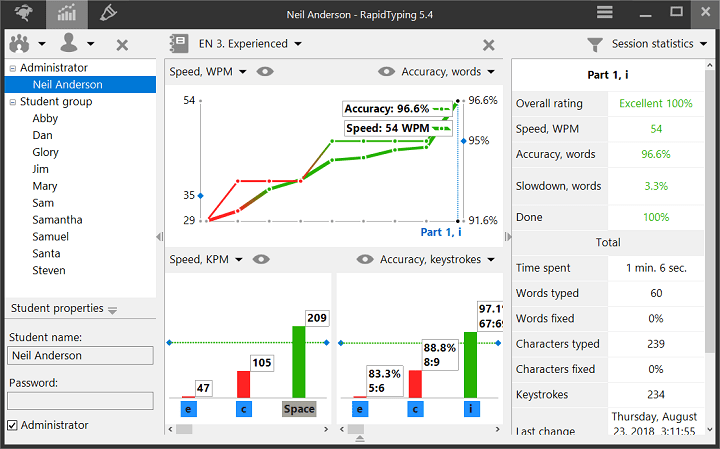Open the Accuracy, words dropdown

pyautogui.click(x=448, y=72)
